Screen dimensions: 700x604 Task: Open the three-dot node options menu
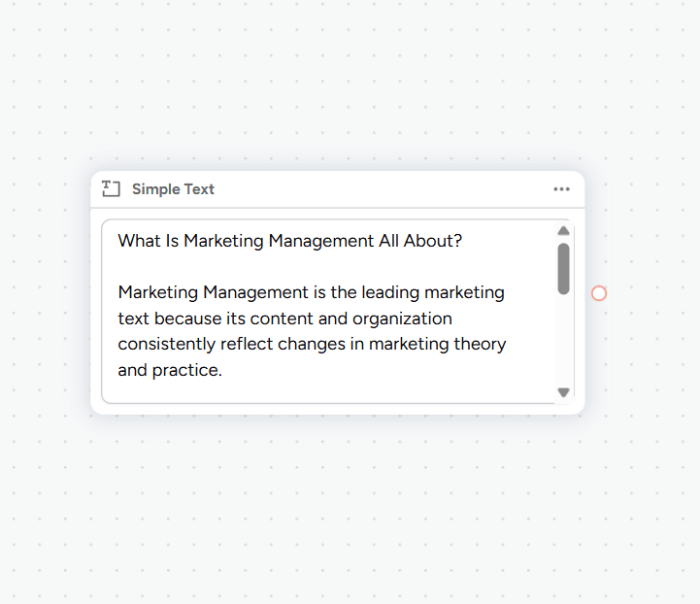[x=561, y=189]
